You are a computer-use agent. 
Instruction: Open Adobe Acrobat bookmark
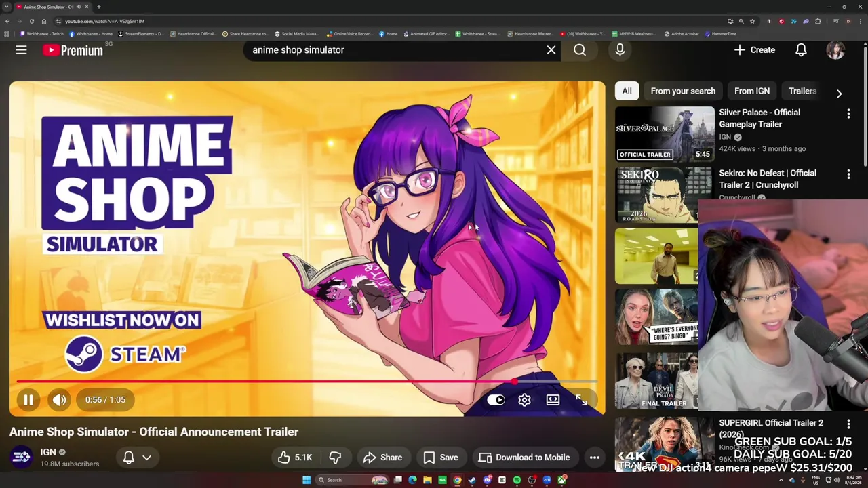pos(682,34)
